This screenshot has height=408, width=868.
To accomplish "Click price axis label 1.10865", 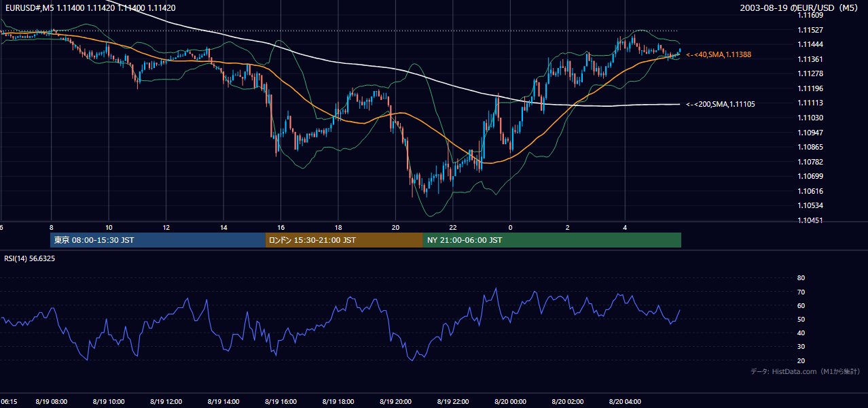I will 810,147.
